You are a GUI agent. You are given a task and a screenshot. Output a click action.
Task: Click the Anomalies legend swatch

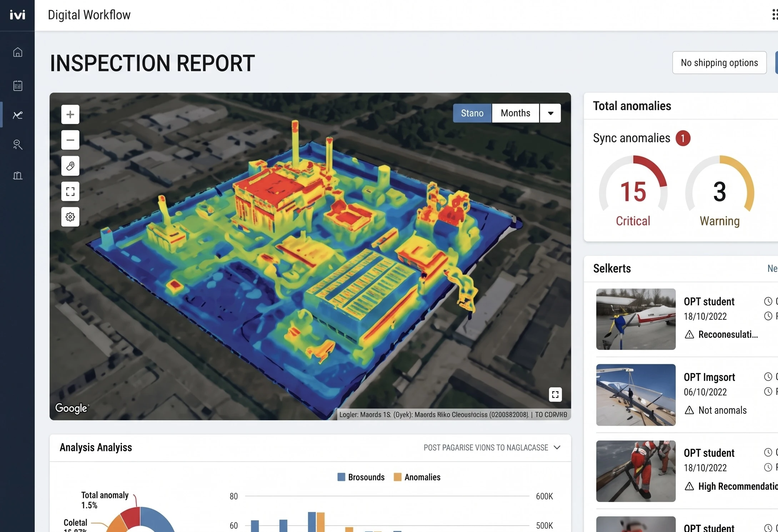(x=397, y=477)
